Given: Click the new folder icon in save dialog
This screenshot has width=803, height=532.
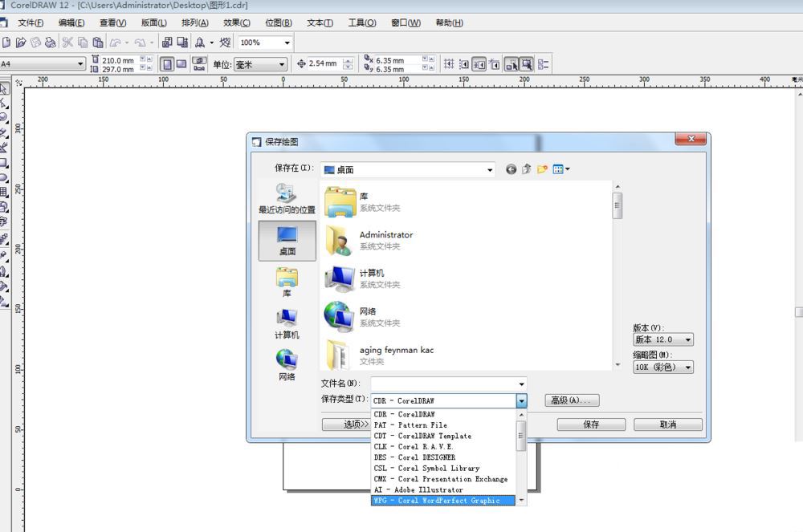Looking at the screenshot, I should (543, 169).
